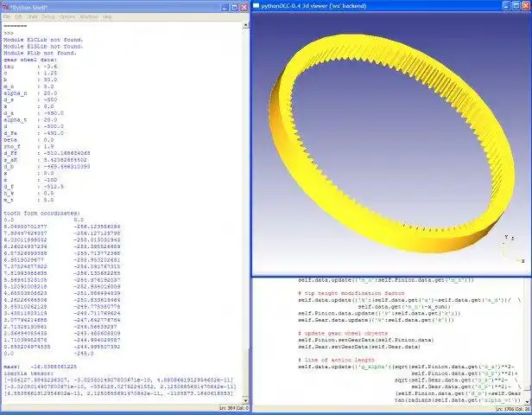Image resolution: width=532 pixels, height=415 pixels.
Task: Open the Windows menu
Action: (x=89, y=16)
